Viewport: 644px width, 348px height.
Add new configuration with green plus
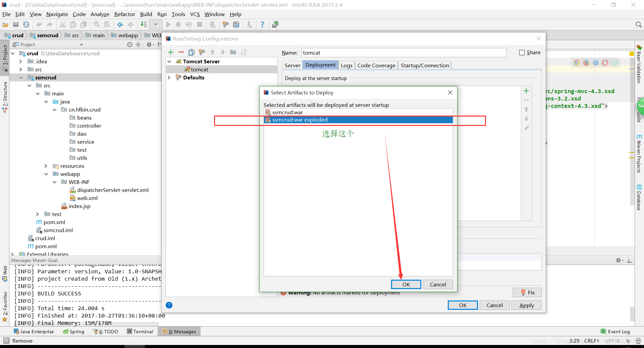click(x=171, y=52)
